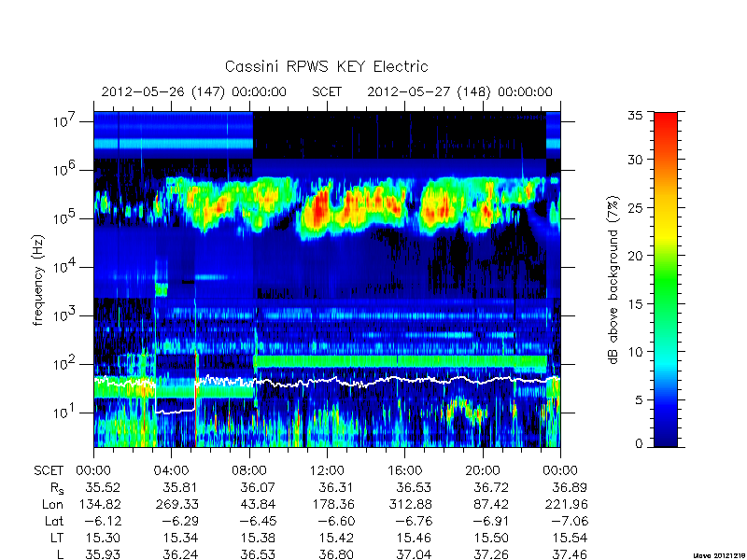Click the L value 35.93
The image size is (747, 560).
pos(103,554)
